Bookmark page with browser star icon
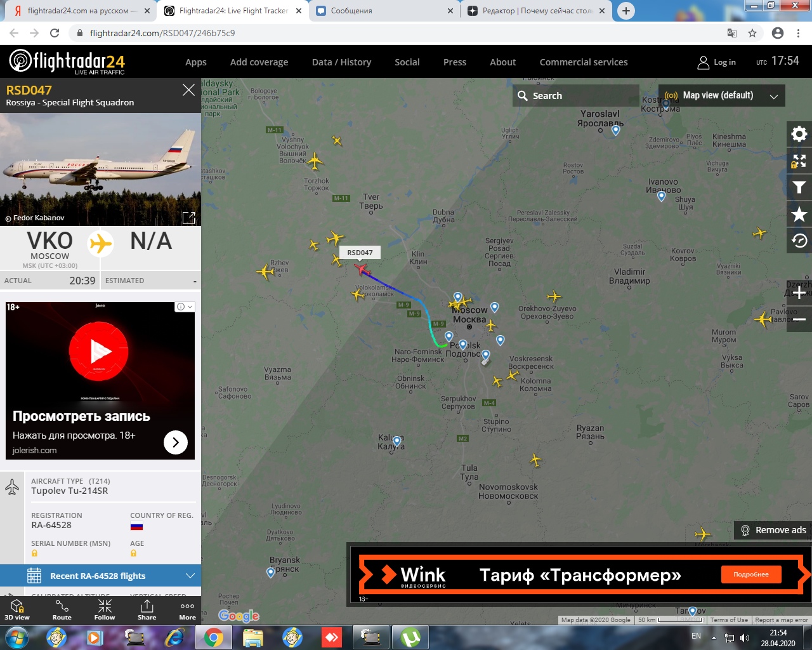This screenshot has height=650, width=812. [x=752, y=33]
